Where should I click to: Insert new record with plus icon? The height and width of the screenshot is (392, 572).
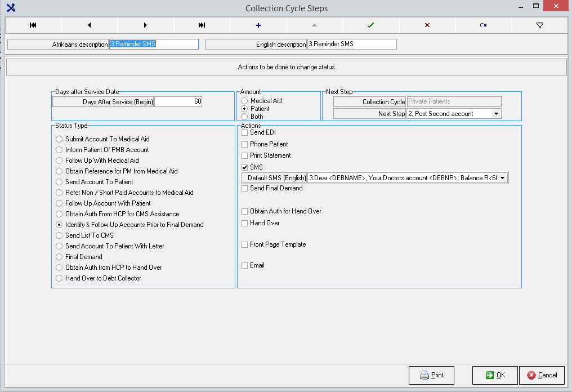pos(258,25)
